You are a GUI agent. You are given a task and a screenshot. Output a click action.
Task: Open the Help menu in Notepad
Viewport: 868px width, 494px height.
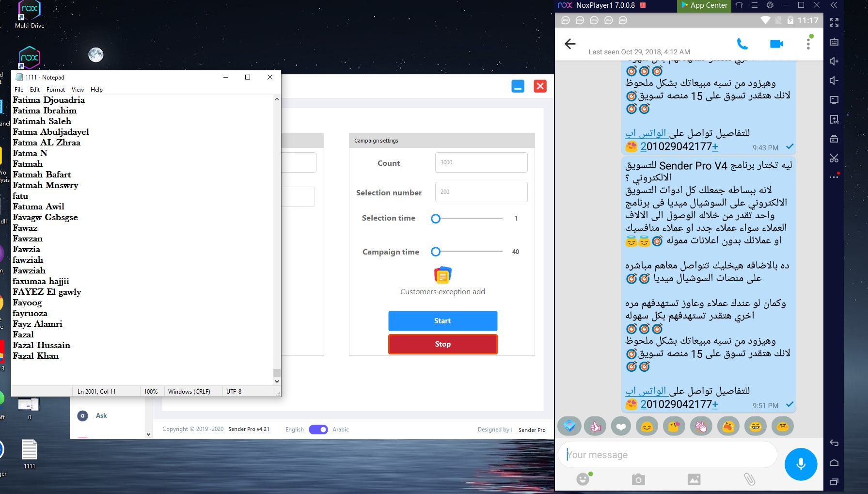(96, 90)
